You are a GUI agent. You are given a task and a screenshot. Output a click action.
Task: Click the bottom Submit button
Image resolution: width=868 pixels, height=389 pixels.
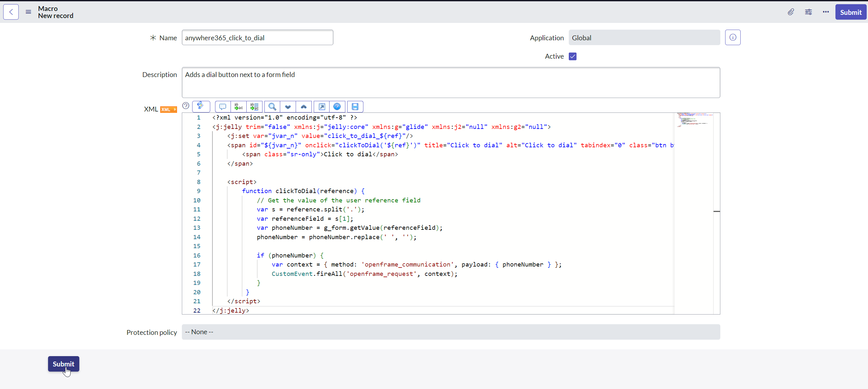point(63,364)
